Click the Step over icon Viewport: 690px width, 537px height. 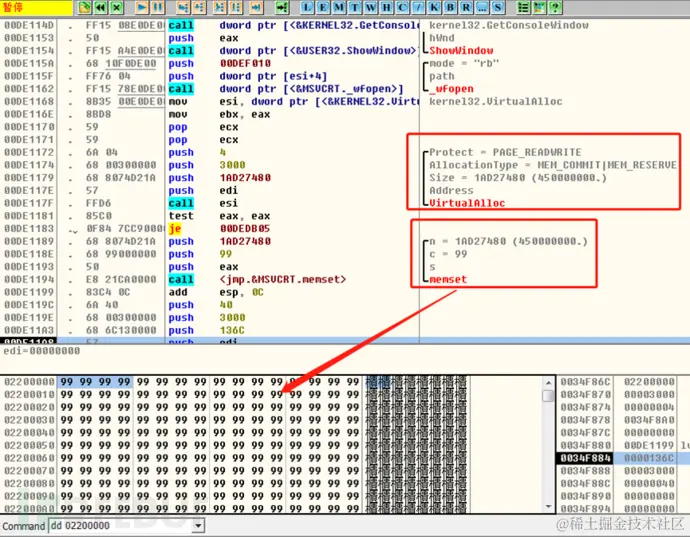(199, 7)
